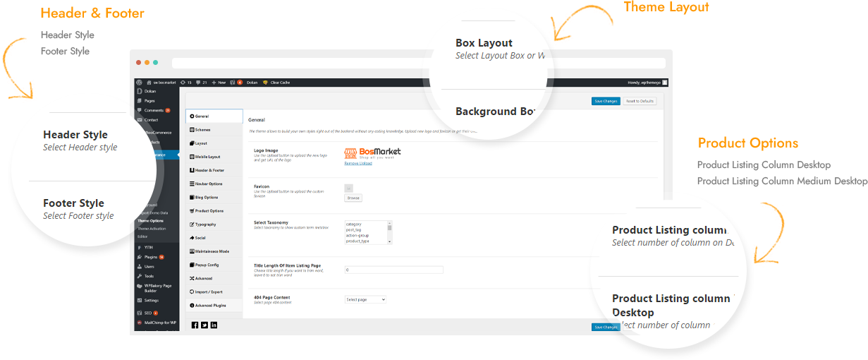Open the Layout options tab

pyautogui.click(x=214, y=143)
